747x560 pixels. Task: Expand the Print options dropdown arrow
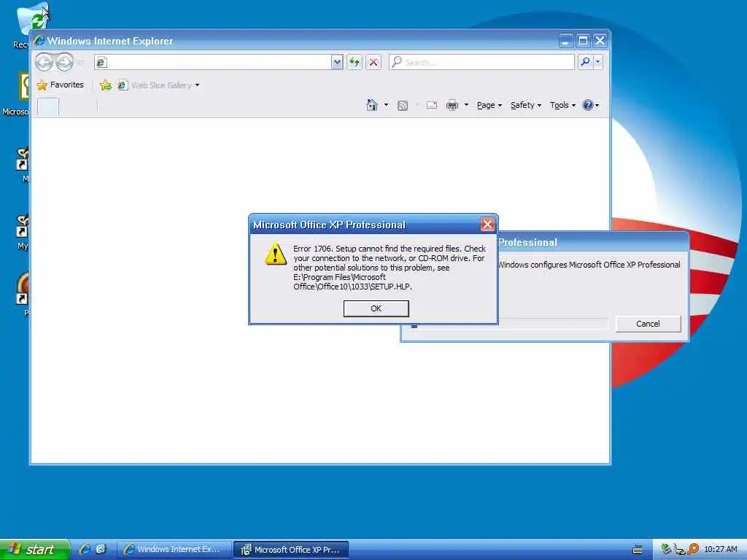click(x=466, y=105)
